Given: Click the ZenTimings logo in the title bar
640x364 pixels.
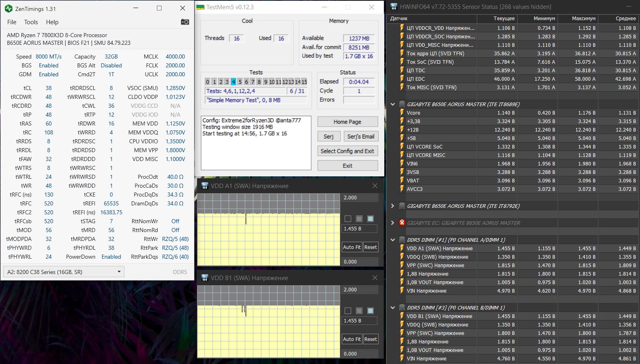Looking at the screenshot, I should [8, 8].
